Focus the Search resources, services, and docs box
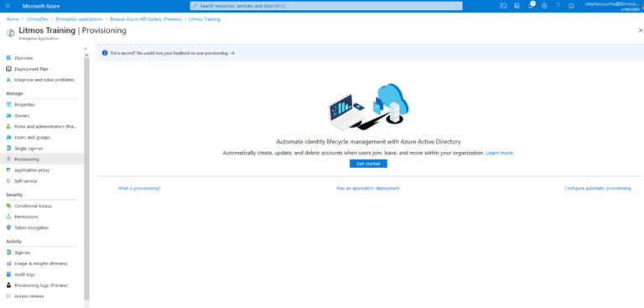Image resolution: width=644 pixels, height=308 pixels. point(326,6)
